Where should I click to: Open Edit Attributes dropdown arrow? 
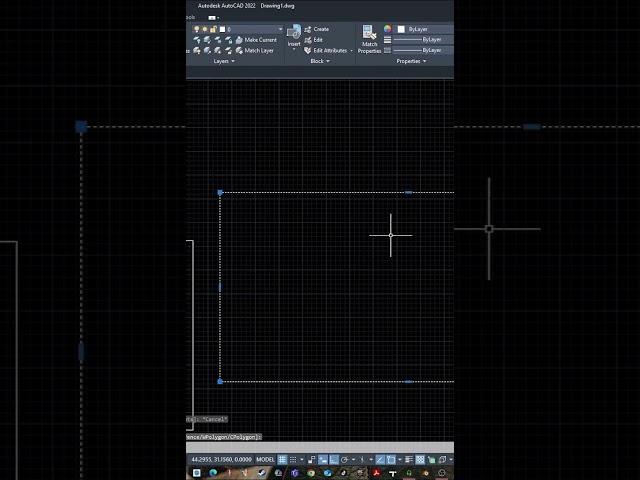[351, 51]
